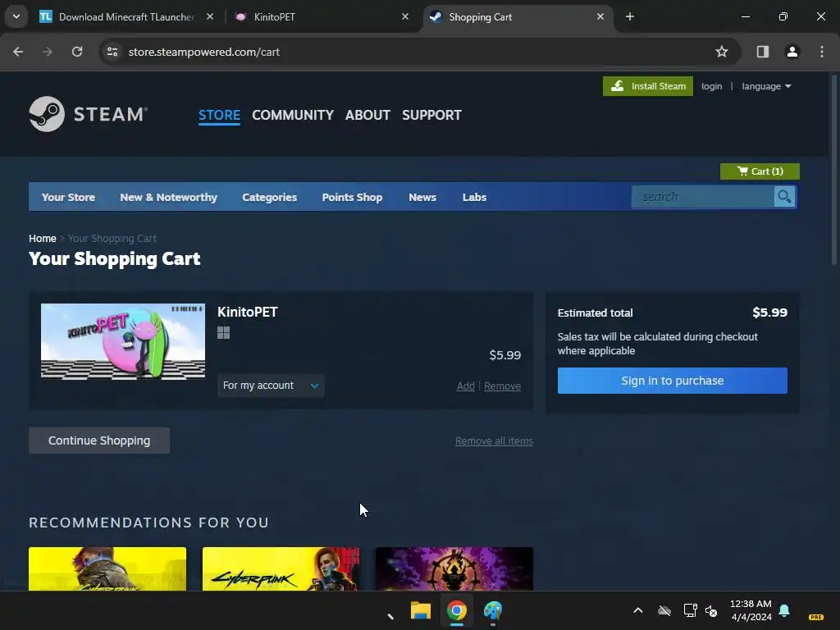Screen dimensions: 840x630
Task: Open Chrome three-dot menu
Action: 822,52
